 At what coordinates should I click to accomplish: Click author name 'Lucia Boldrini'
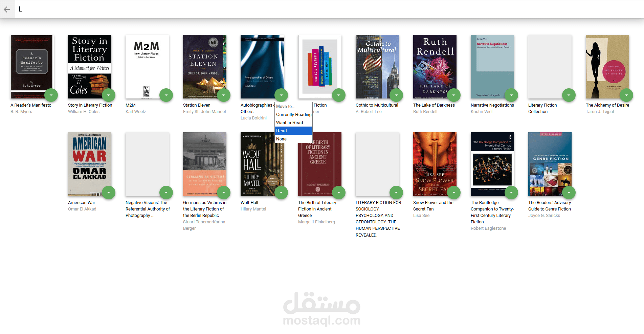coord(253,118)
